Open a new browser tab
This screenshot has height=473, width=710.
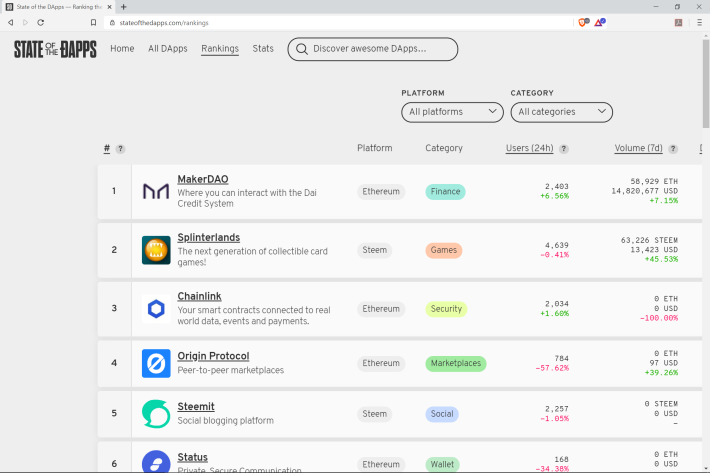point(124,7)
